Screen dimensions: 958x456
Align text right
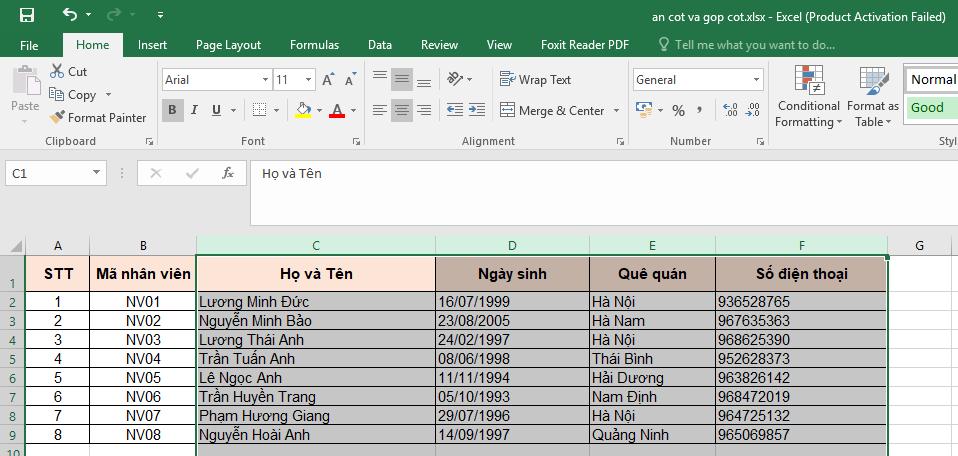coord(423,111)
